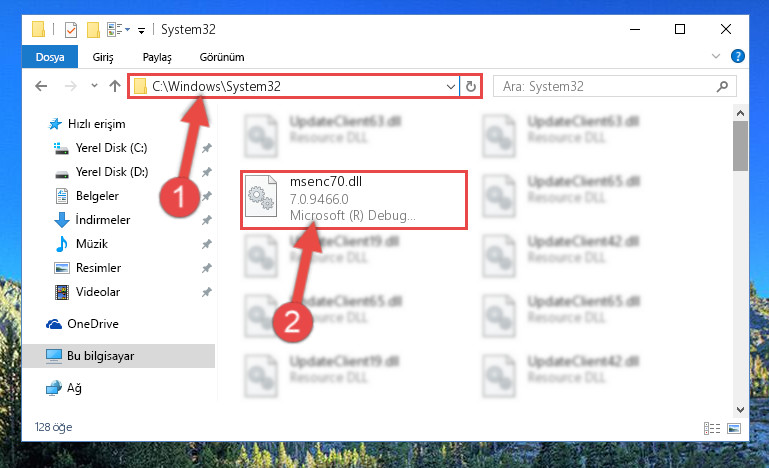769x468 pixels.
Task: Switch to large icons view layout
Action: [734, 428]
